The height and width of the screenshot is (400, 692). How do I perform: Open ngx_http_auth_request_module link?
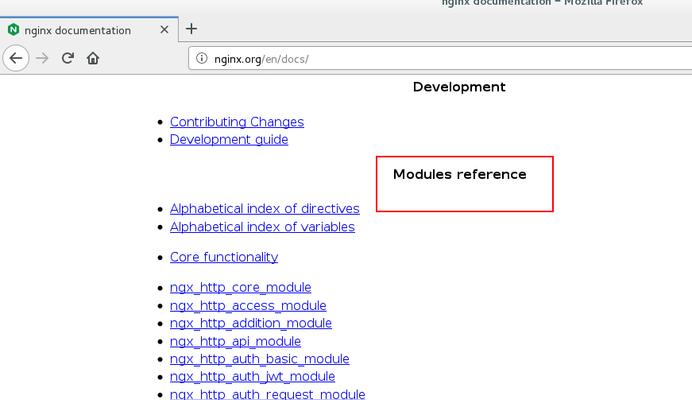pyautogui.click(x=267, y=394)
